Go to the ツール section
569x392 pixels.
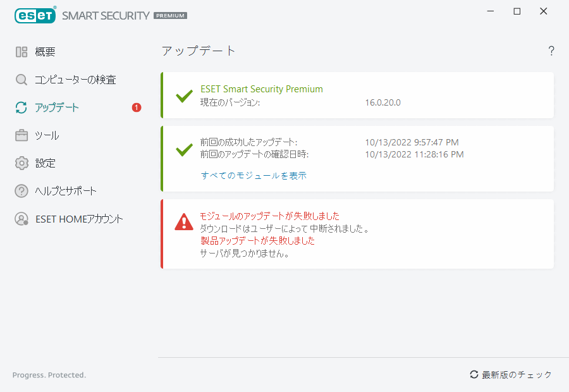(x=47, y=135)
